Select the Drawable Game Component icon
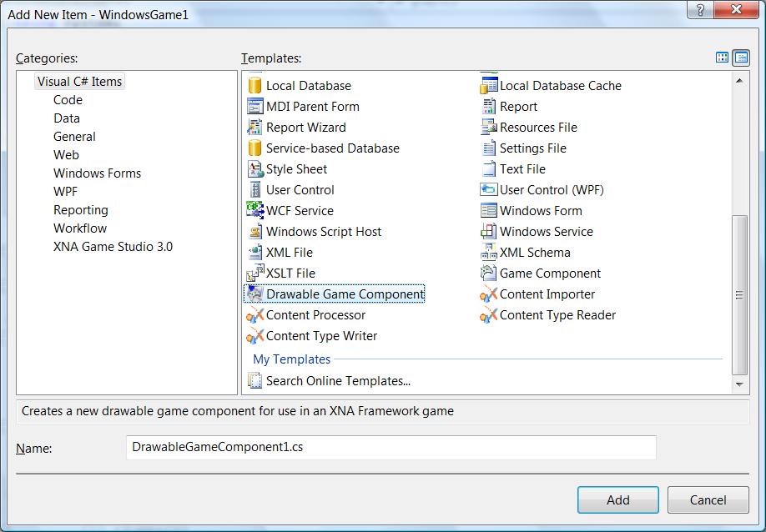Viewport: 766px width, 532px height. (254, 294)
